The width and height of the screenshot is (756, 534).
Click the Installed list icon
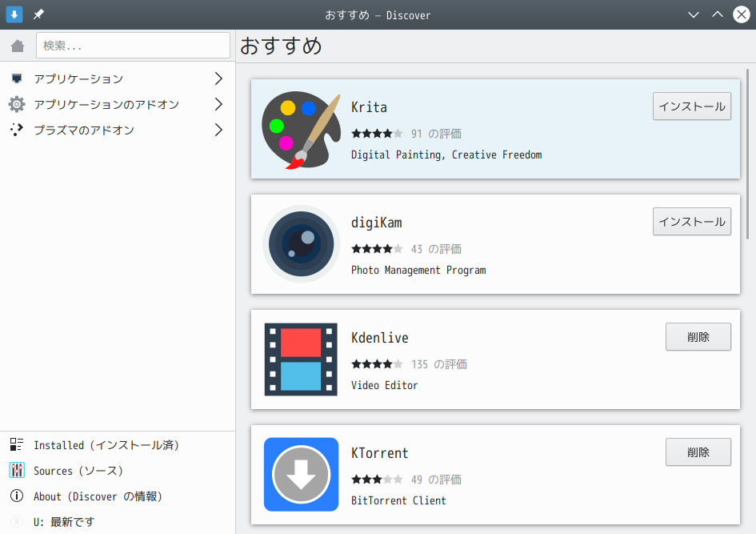(17, 444)
